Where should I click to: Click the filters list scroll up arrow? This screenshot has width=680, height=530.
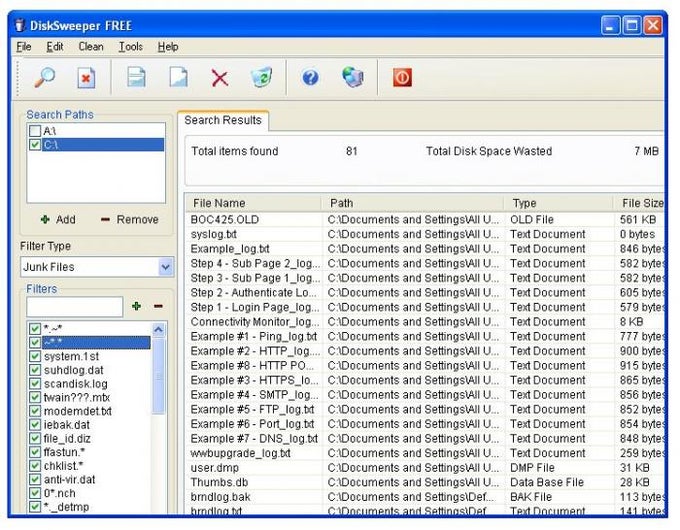(159, 330)
